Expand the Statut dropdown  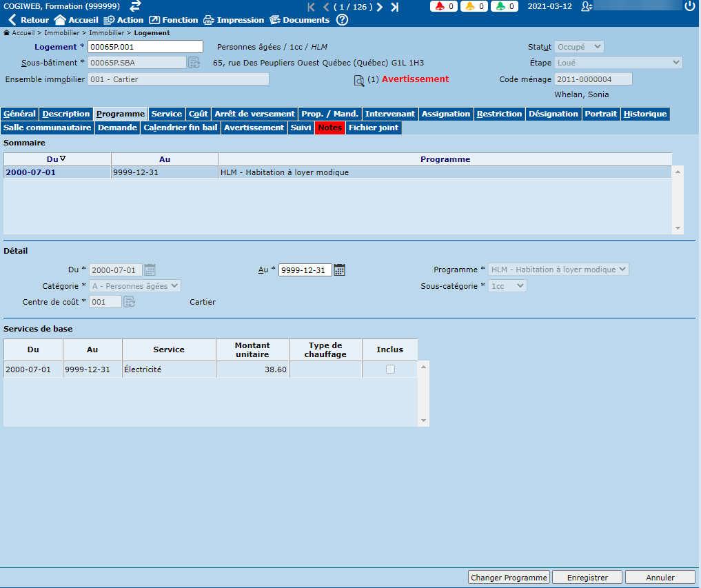pyautogui.click(x=579, y=47)
